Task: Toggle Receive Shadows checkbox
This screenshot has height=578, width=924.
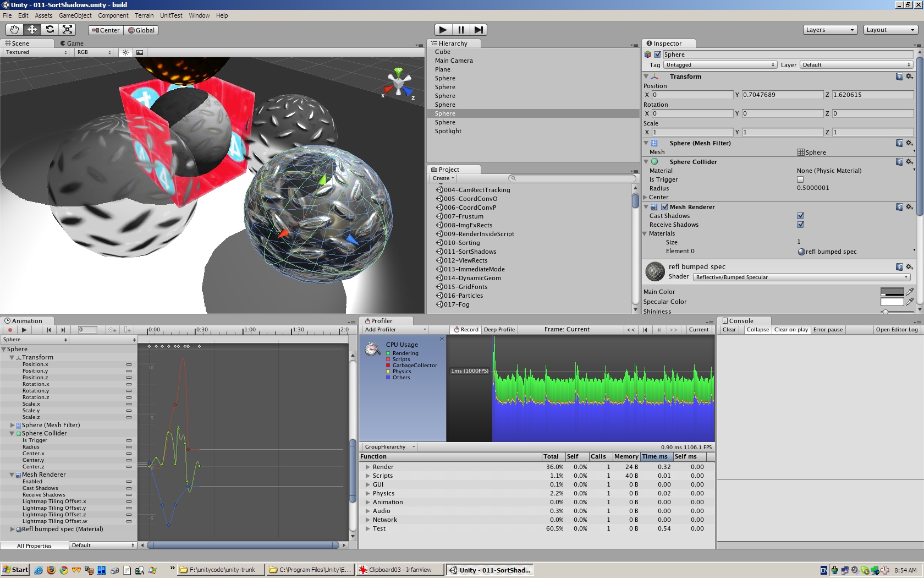Action: (800, 225)
